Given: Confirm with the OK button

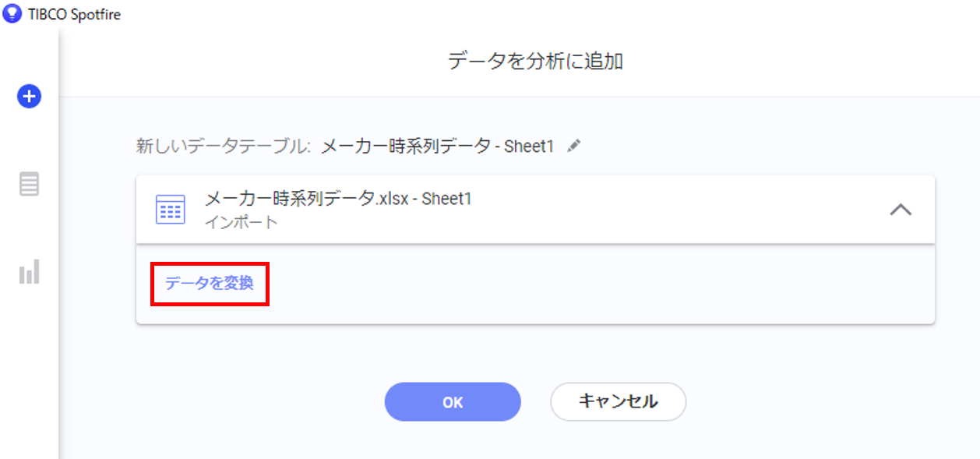Looking at the screenshot, I should click(x=453, y=402).
